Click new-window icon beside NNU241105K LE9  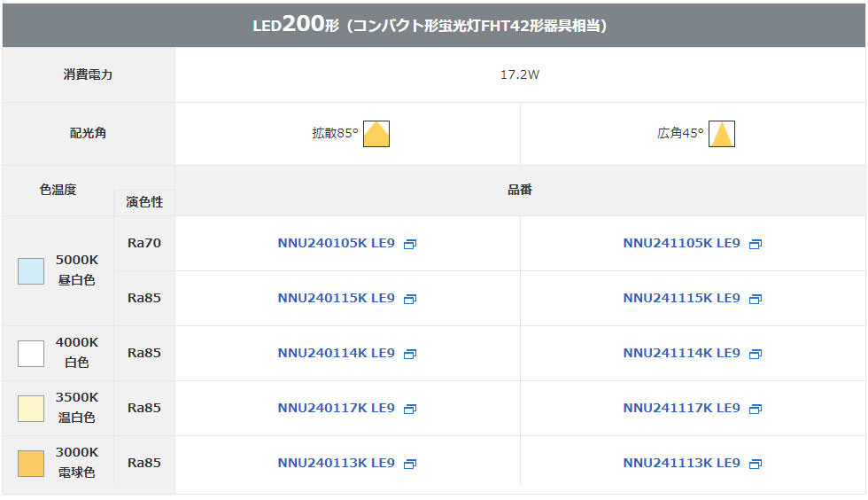[x=755, y=244]
